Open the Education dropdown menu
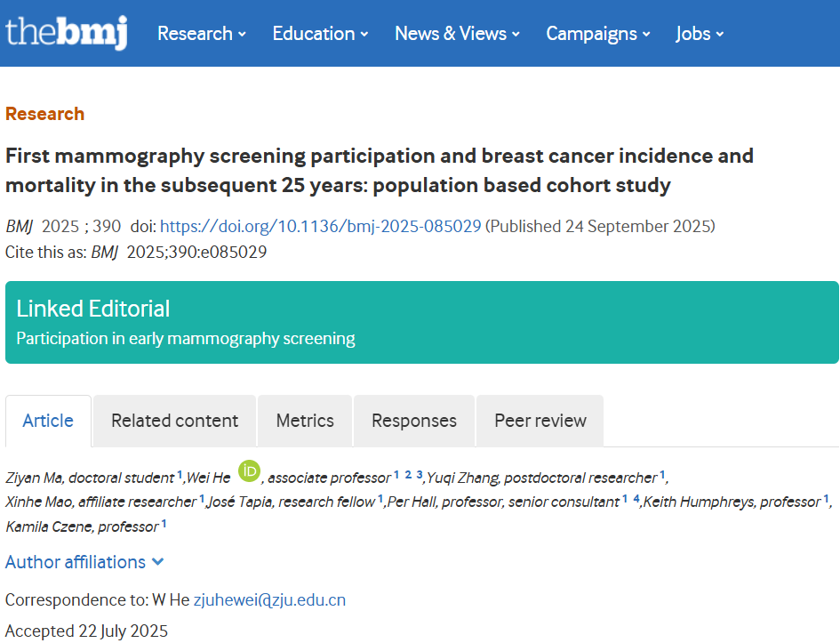 (x=320, y=34)
